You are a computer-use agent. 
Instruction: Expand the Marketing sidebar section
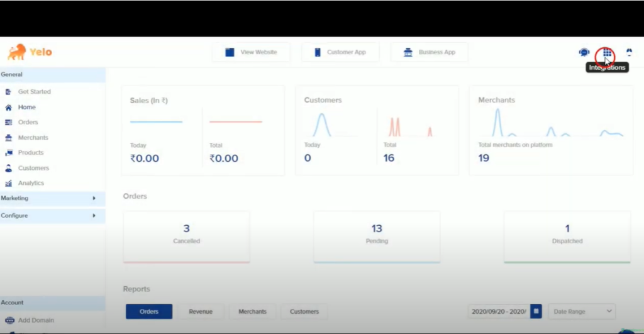click(x=53, y=198)
